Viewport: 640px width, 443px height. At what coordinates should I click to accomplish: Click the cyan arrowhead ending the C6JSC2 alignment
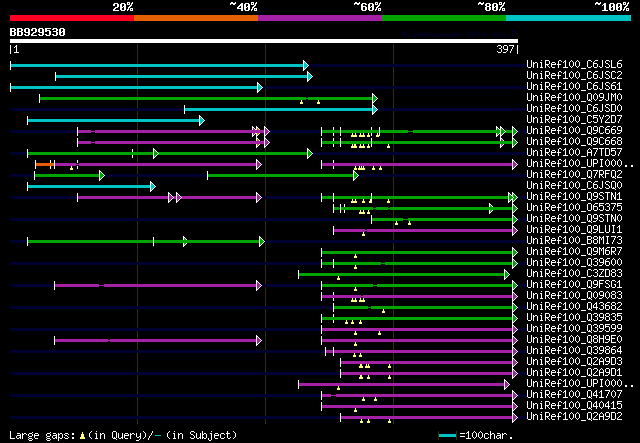point(310,76)
